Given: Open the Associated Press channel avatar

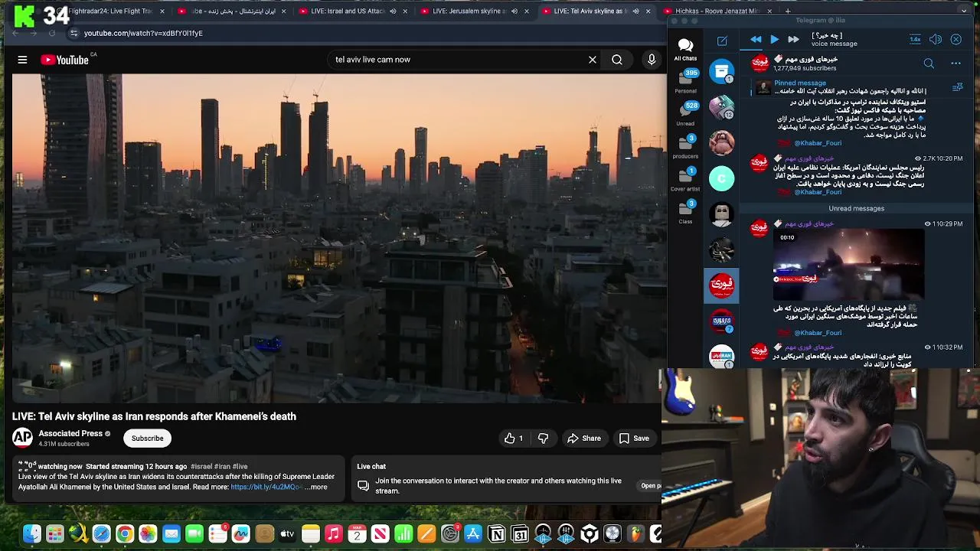Looking at the screenshot, I should [x=22, y=438].
